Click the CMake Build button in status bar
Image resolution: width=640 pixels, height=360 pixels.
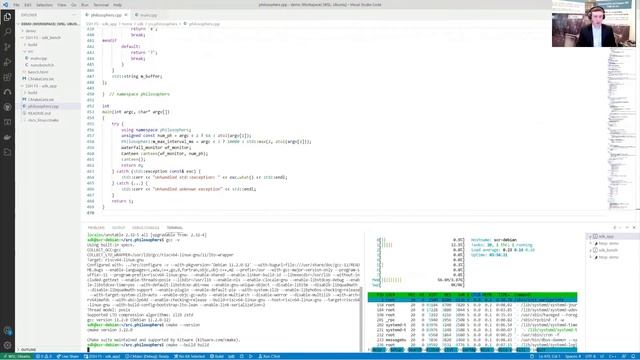tap(217, 356)
